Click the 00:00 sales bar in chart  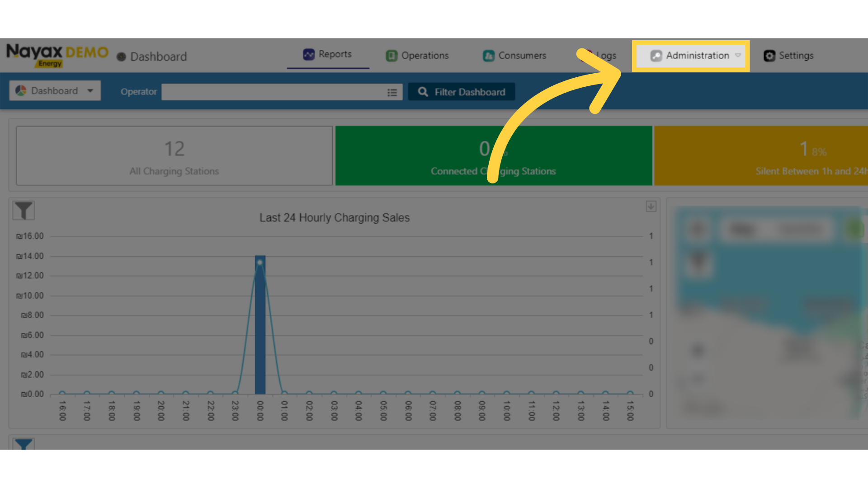pos(260,325)
